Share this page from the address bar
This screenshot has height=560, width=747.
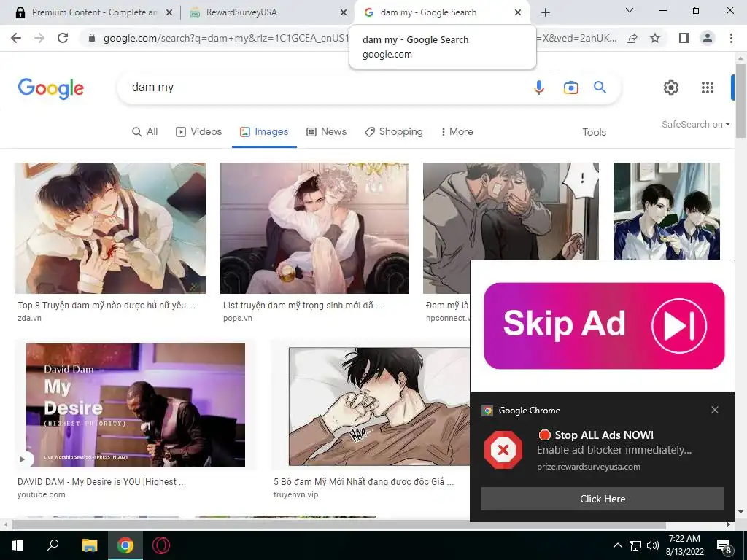[x=632, y=38]
